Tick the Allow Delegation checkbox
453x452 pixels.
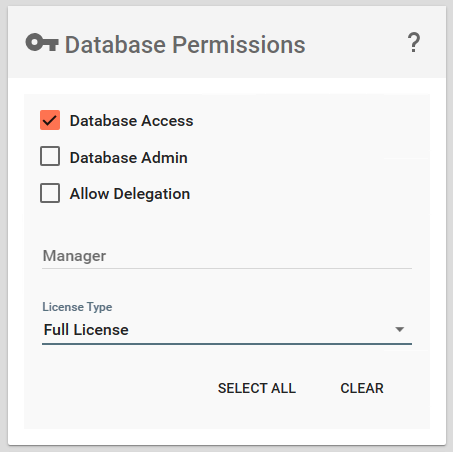click(50, 193)
